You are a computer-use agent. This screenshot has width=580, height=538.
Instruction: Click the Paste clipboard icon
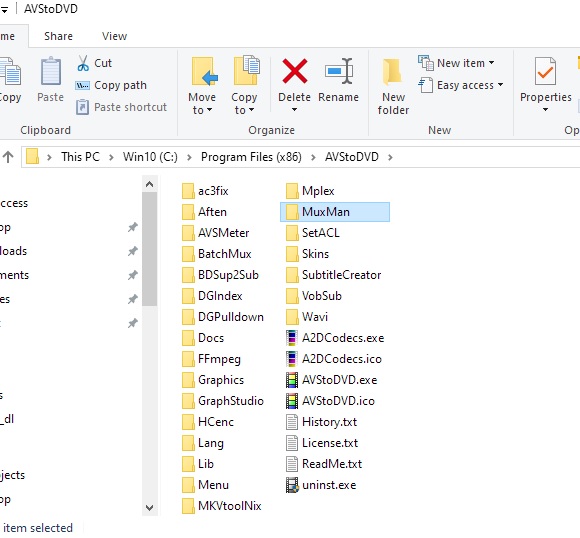tap(51, 71)
